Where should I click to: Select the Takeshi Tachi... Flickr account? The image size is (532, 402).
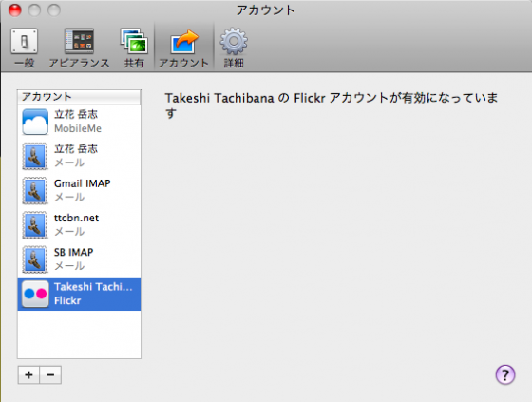coord(79,294)
